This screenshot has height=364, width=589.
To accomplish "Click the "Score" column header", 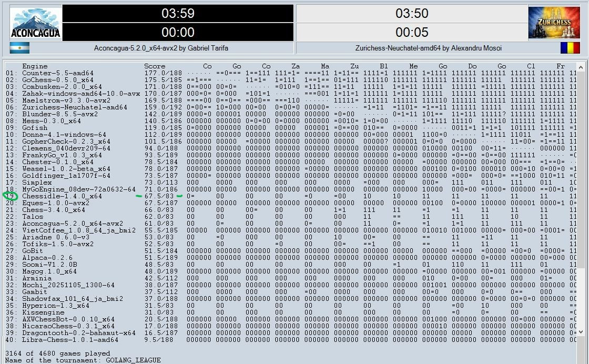I will [x=155, y=66].
